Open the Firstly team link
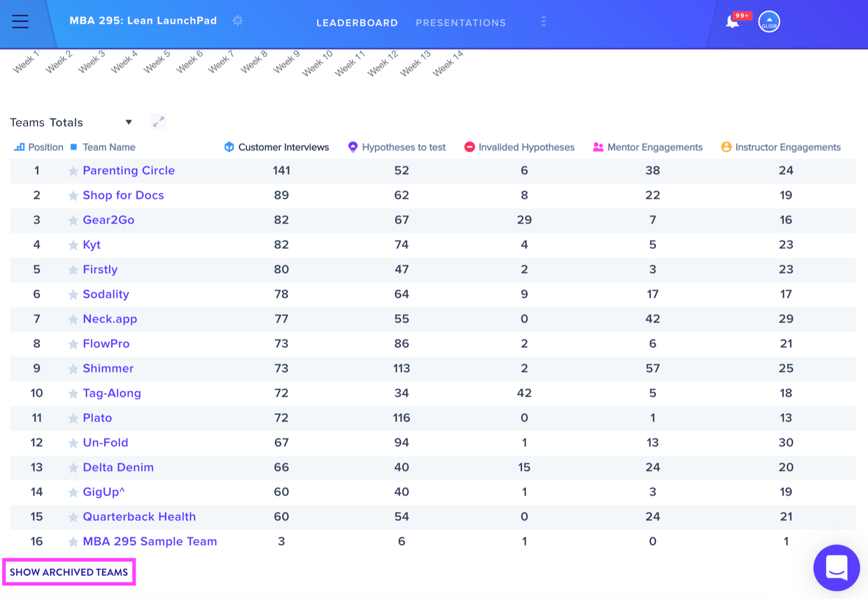This screenshot has height=599, width=868. pos(100,269)
